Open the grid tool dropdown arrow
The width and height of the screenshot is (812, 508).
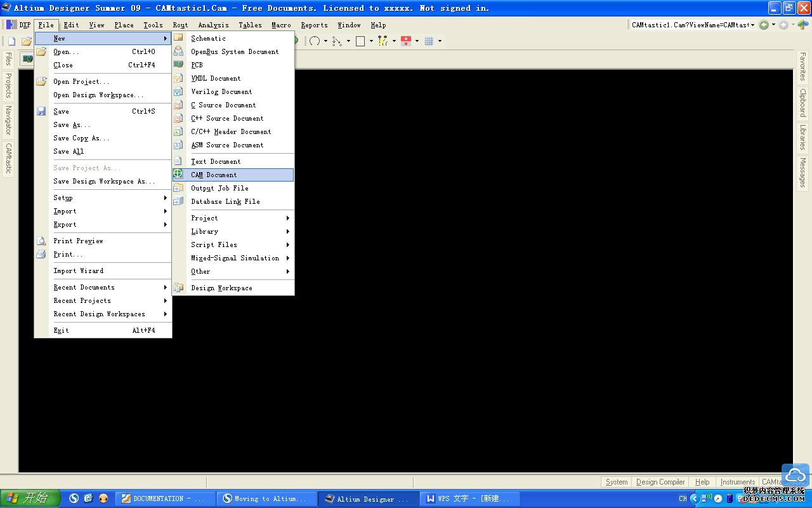[x=440, y=41]
